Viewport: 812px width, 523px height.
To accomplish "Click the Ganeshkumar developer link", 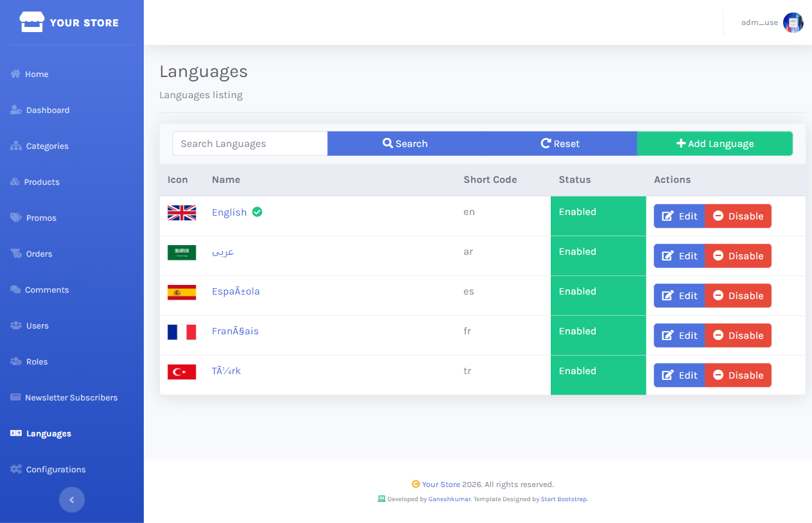I will pos(449,499).
